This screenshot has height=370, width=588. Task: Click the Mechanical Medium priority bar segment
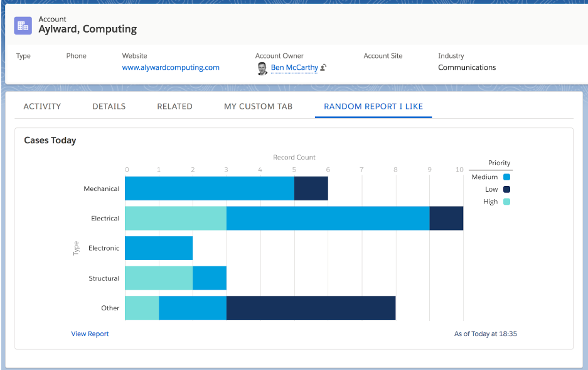tap(210, 188)
